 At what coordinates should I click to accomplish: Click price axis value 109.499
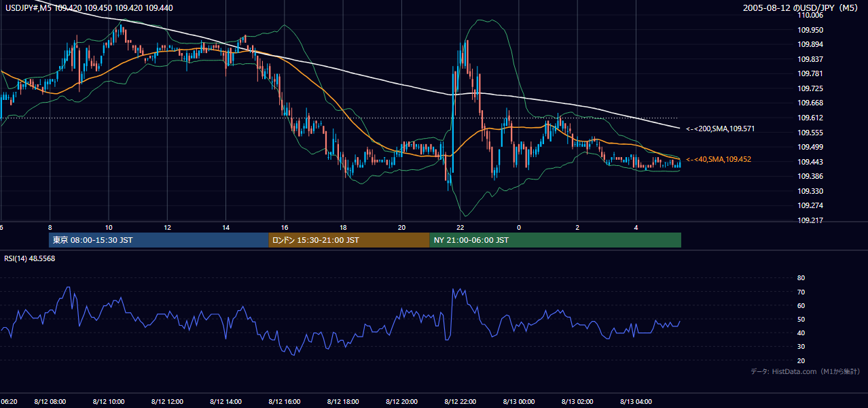coord(810,147)
